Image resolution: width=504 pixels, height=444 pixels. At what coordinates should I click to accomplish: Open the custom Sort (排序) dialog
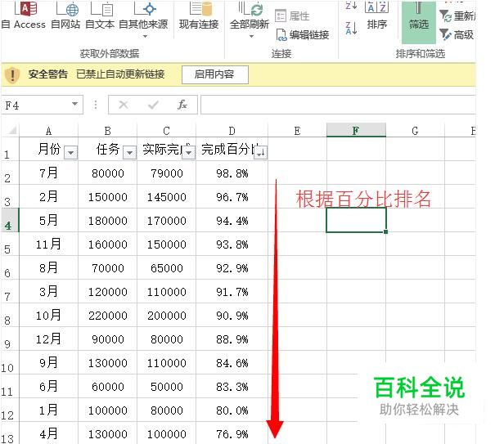click(376, 16)
